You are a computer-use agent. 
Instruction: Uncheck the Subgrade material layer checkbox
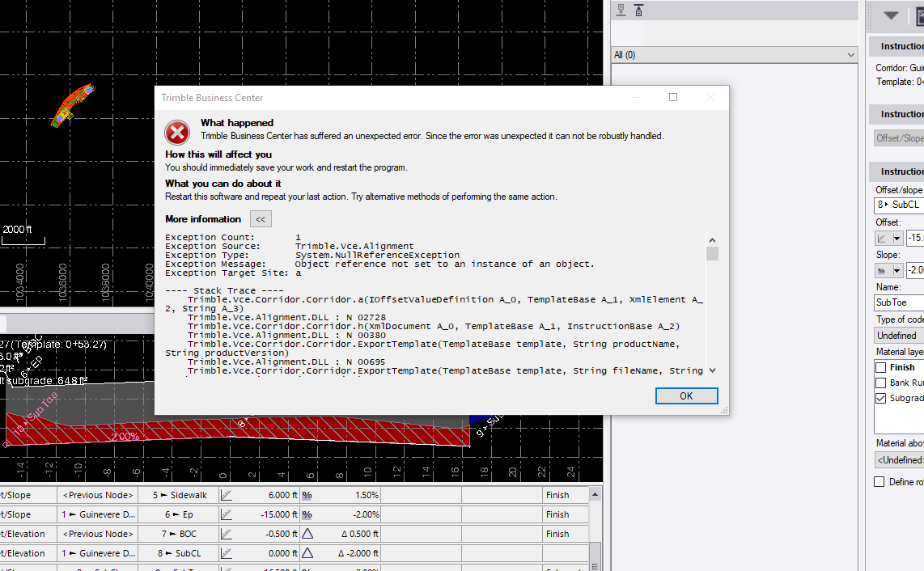pos(881,398)
